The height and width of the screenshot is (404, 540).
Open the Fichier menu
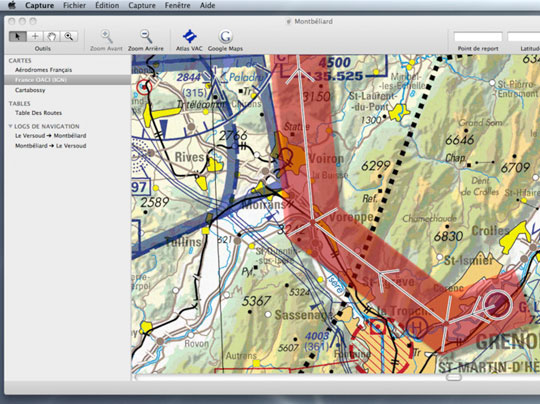(74, 5)
